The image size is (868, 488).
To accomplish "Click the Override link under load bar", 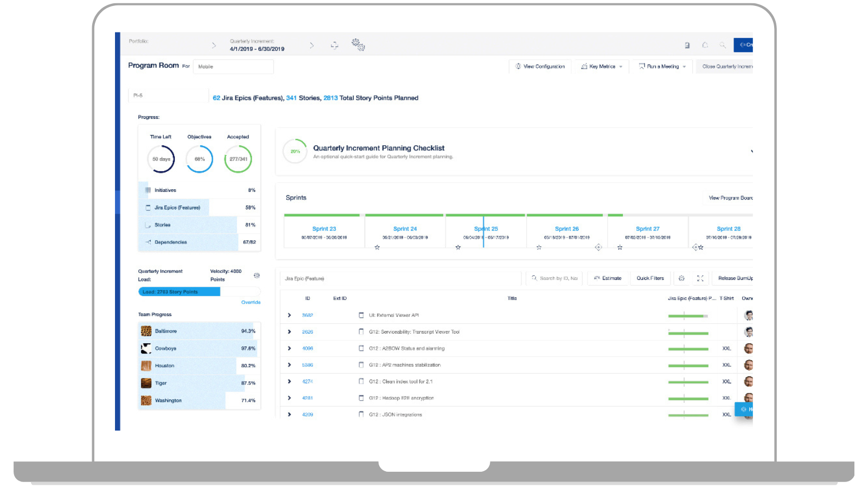I will [x=251, y=302].
